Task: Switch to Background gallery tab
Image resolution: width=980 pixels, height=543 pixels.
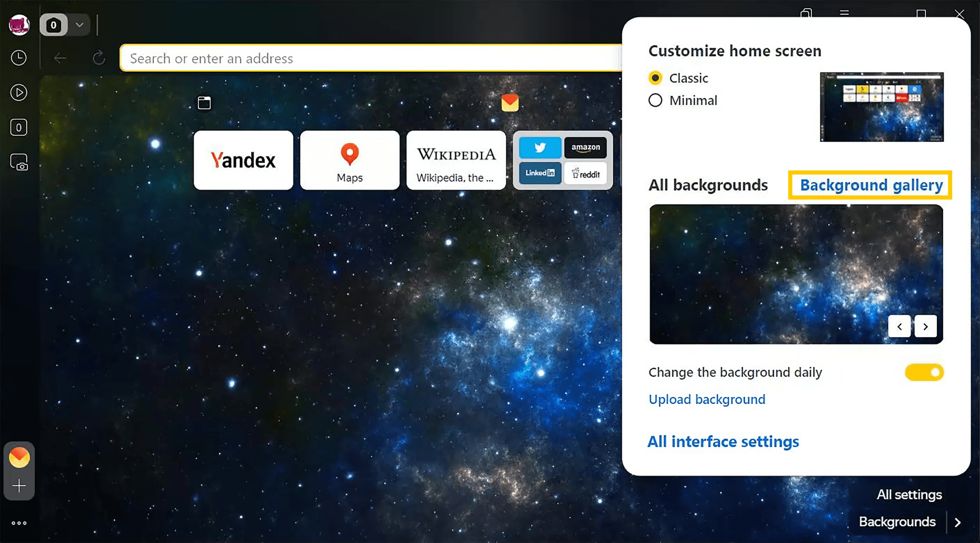Action: 871,185
